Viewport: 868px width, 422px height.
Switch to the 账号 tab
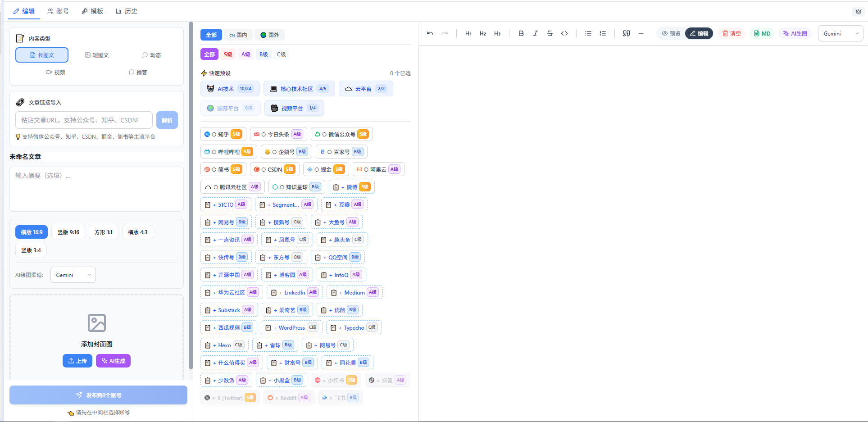tap(58, 11)
